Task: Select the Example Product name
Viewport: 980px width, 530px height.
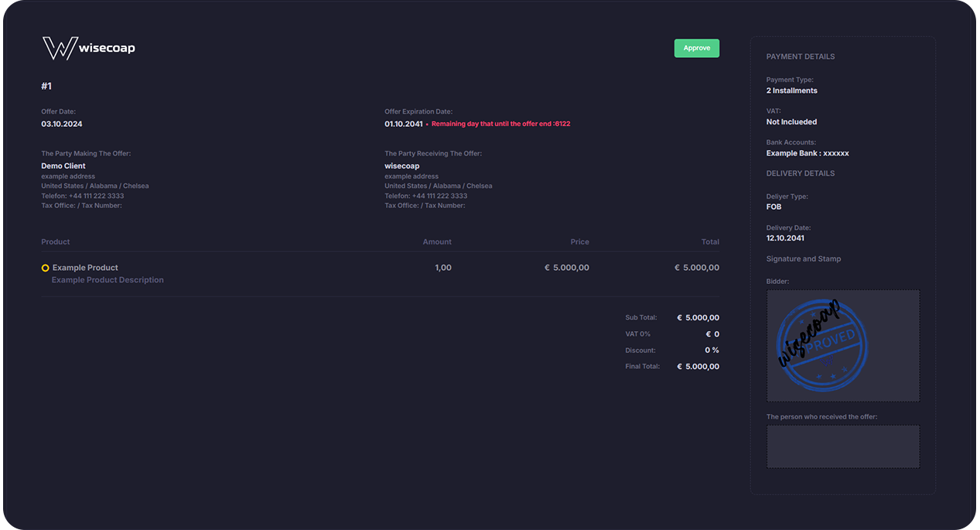Action: click(85, 268)
